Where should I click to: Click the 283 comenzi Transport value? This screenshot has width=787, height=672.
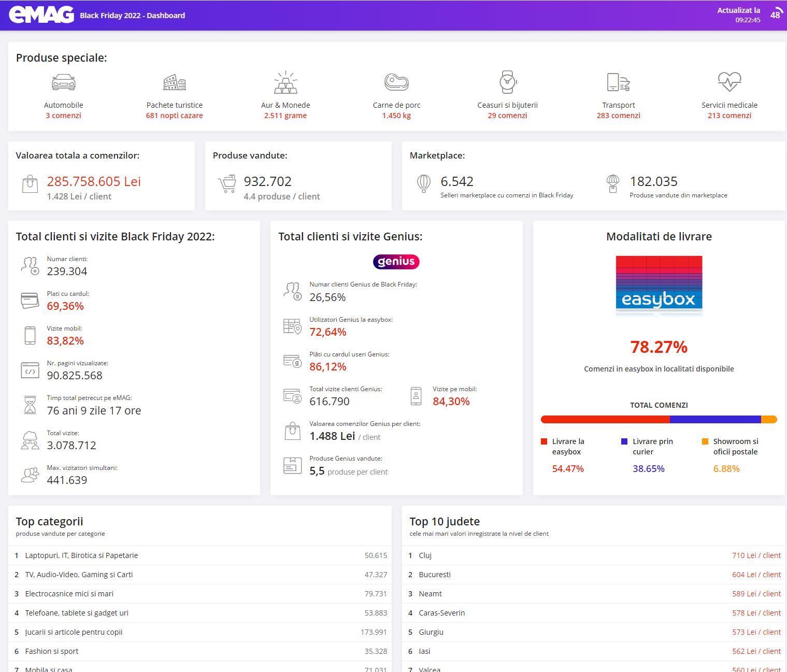[x=619, y=116]
